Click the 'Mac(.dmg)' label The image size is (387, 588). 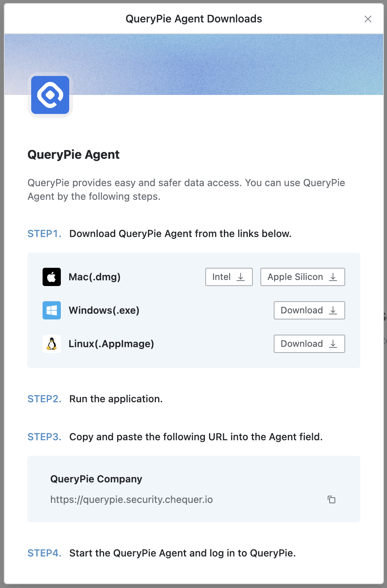[95, 277]
